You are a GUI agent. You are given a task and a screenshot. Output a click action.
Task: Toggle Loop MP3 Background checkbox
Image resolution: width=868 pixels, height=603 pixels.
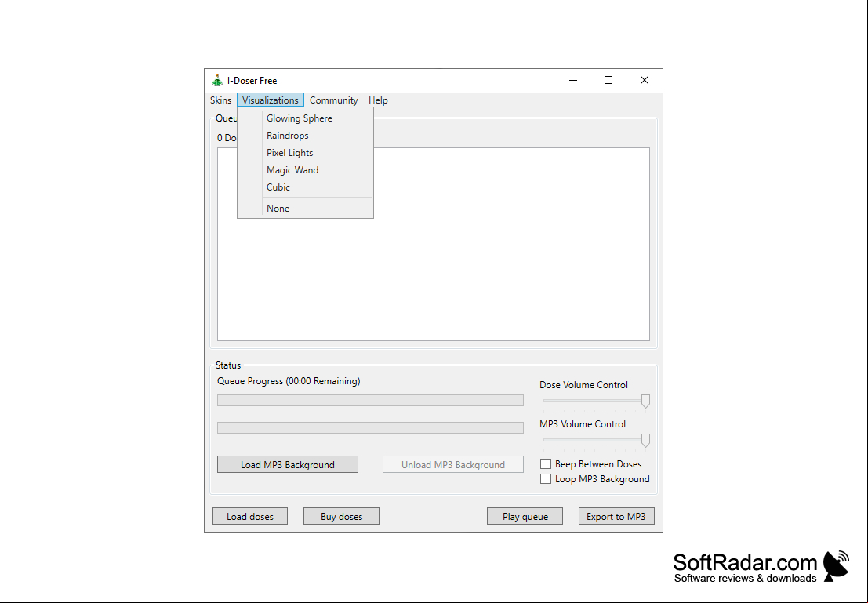(546, 479)
